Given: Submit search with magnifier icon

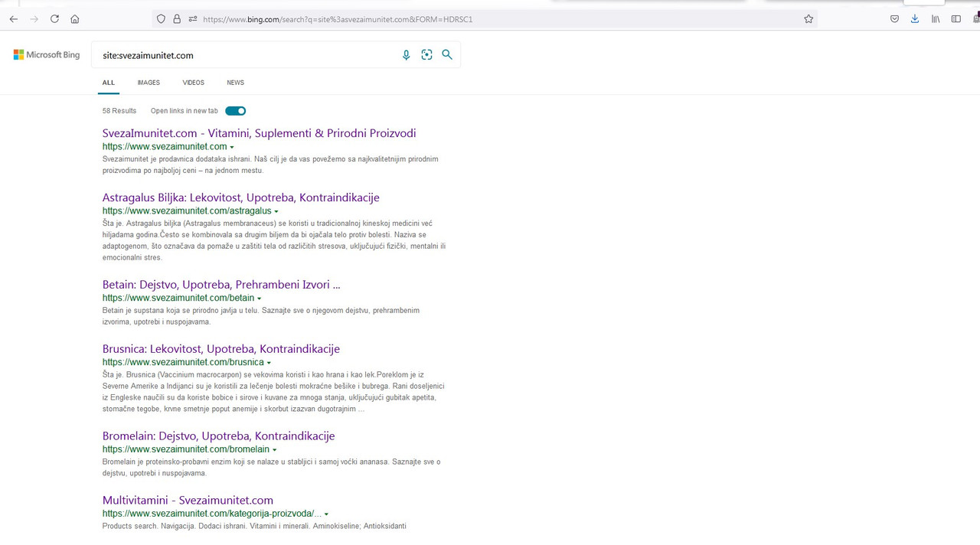Looking at the screenshot, I should pos(447,55).
